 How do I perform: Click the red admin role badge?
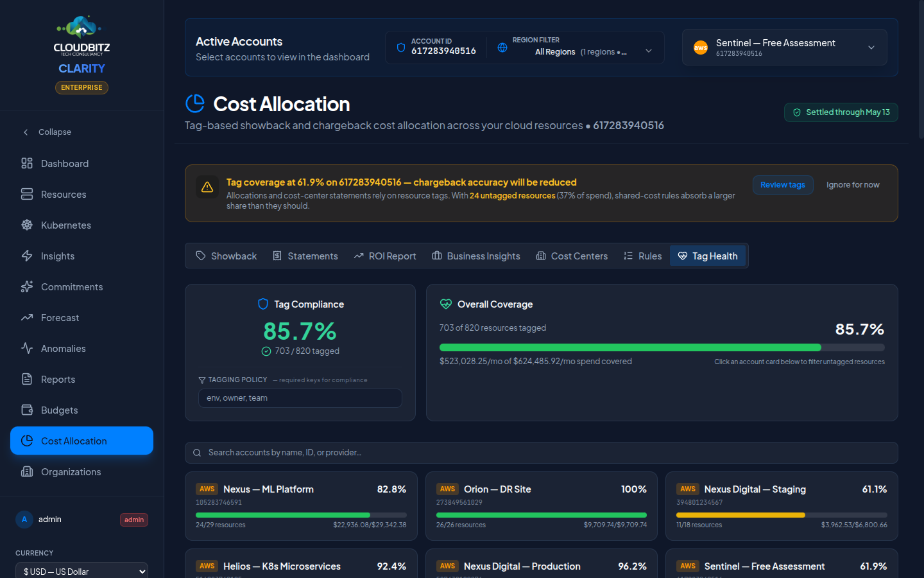tap(134, 520)
